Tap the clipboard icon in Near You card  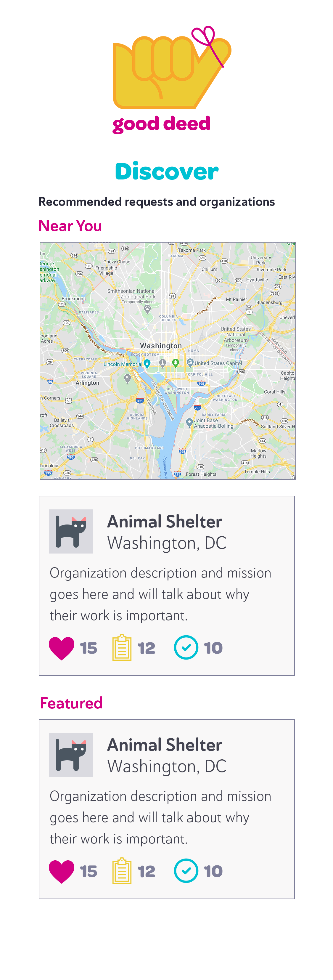122,647
